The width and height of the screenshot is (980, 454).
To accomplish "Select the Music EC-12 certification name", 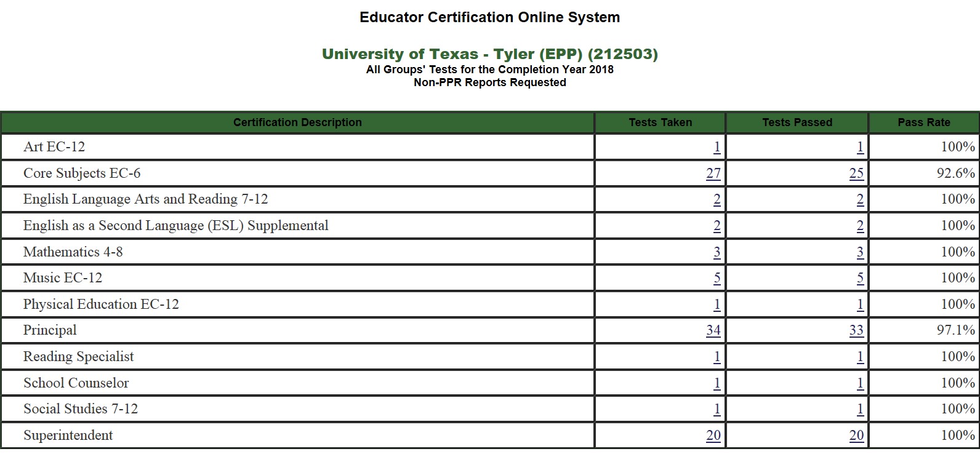I will (63, 278).
